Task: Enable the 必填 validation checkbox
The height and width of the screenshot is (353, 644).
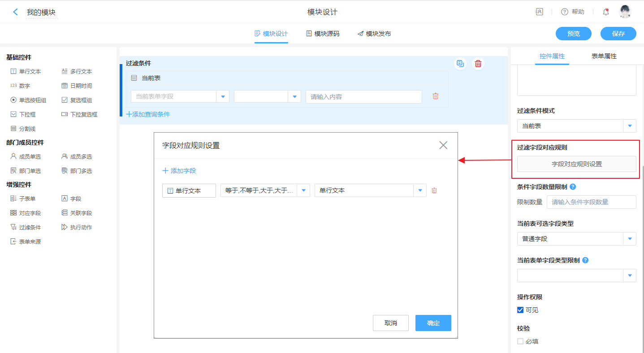Action: (x=520, y=341)
